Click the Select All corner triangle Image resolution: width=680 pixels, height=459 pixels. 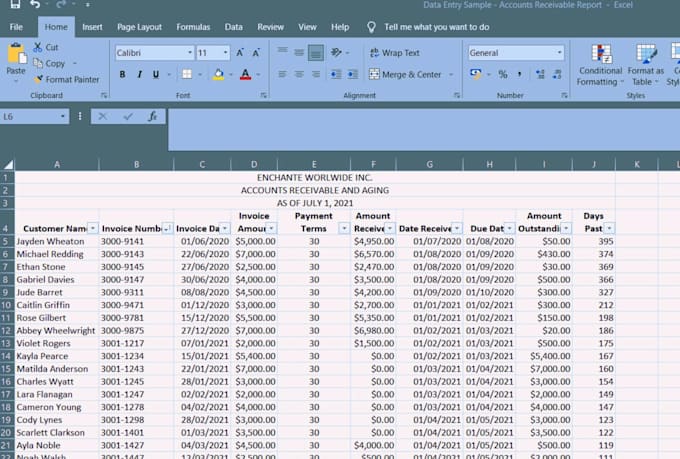tap(8, 164)
